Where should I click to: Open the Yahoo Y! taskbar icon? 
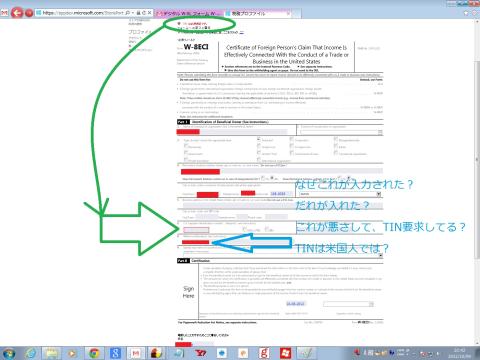point(201,353)
